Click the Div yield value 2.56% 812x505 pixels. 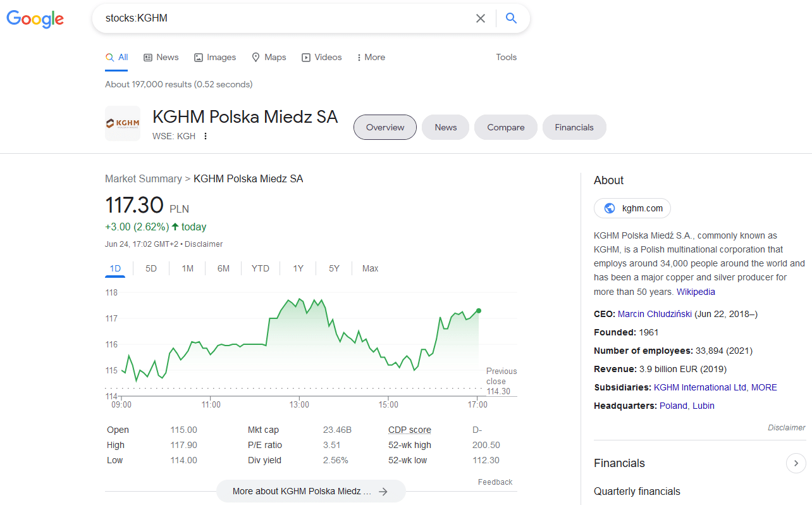click(x=336, y=460)
